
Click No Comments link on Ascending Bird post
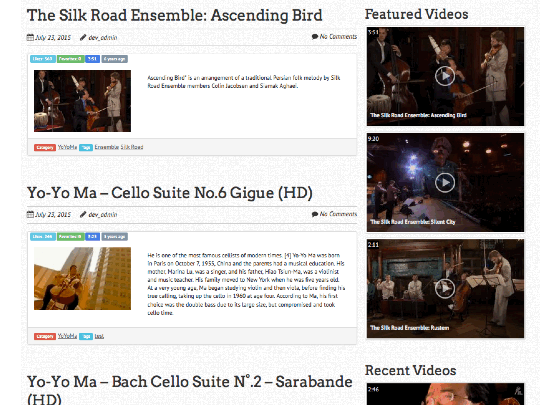(x=338, y=37)
